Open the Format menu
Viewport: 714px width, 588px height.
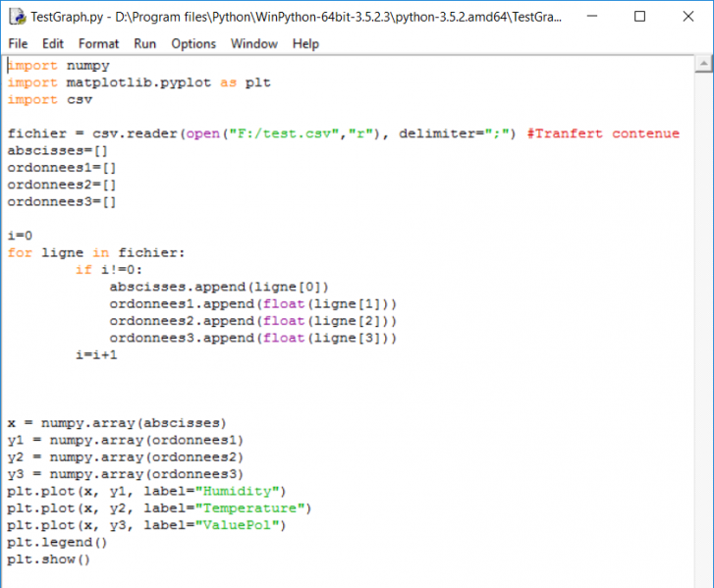tap(98, 43)
